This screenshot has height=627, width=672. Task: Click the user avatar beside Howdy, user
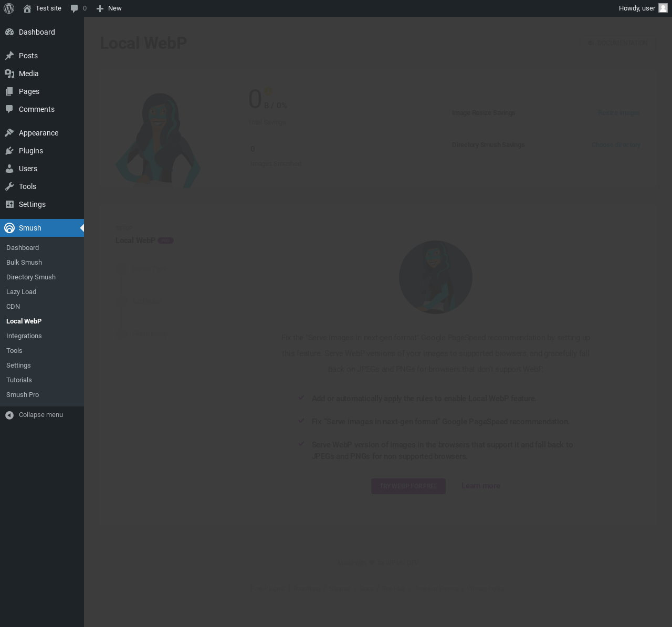coord(663,8)
